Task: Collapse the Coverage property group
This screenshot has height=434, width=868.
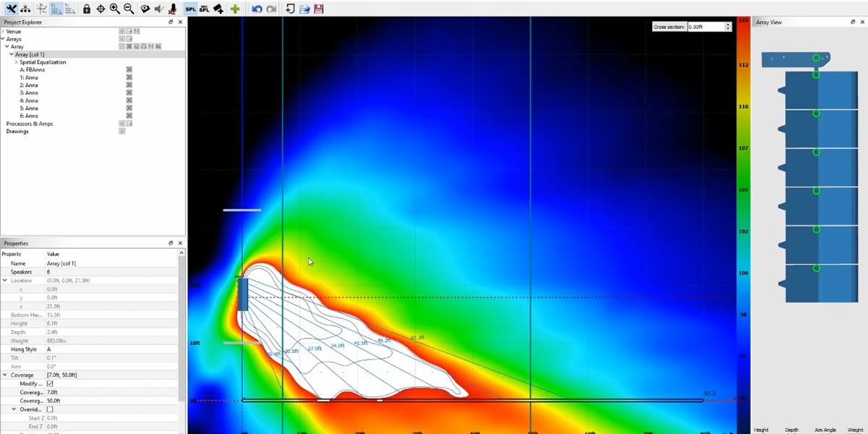Action: coord(5,375)
